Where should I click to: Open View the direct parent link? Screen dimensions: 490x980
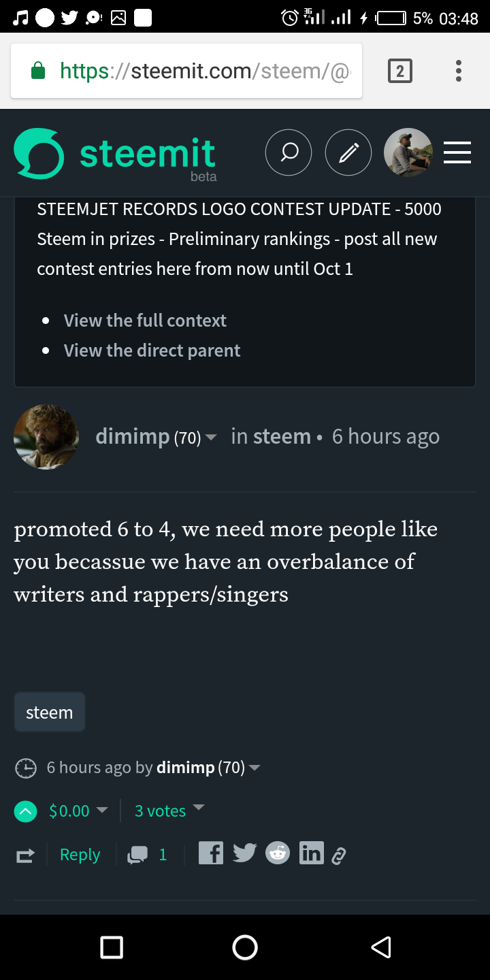click(x=152, y=350)
